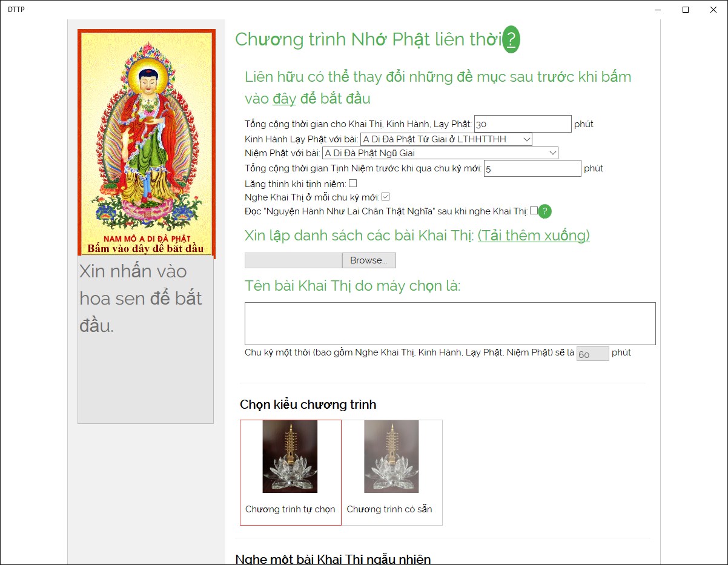Screen dimensions: 728x565
Task: Click the đây link to begin
Action: (x=284, y=98)
